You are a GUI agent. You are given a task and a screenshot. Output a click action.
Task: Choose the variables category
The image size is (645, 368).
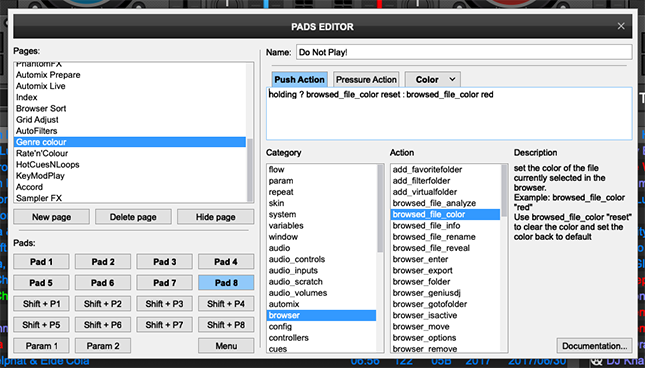321,226
